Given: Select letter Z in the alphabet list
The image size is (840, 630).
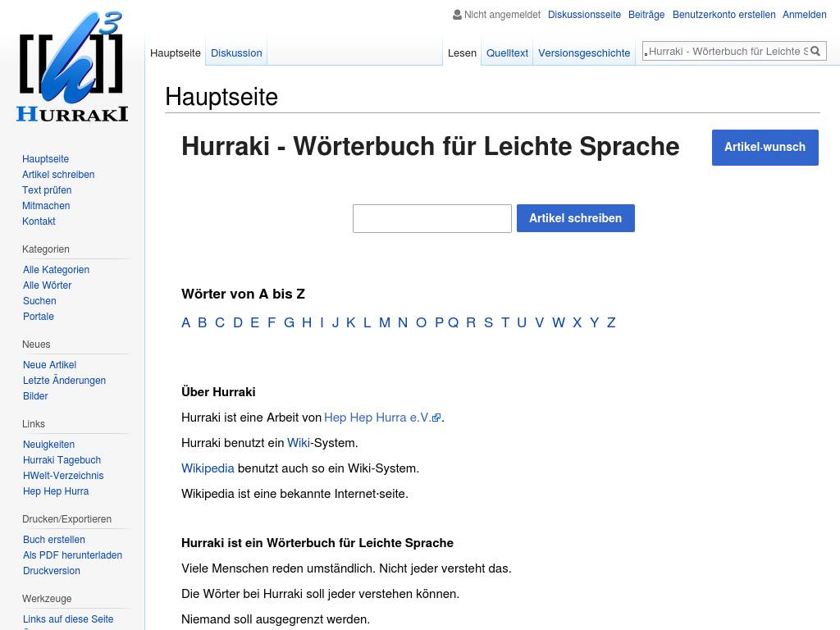Looking at the screenshot, I should [x=611, y=322].
